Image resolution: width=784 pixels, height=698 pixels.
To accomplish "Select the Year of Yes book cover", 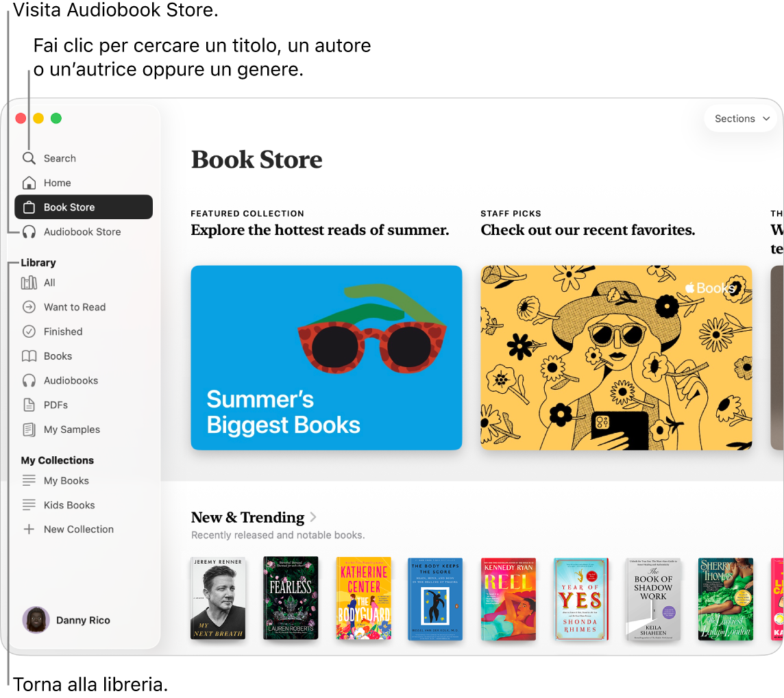I will (580, 599).
